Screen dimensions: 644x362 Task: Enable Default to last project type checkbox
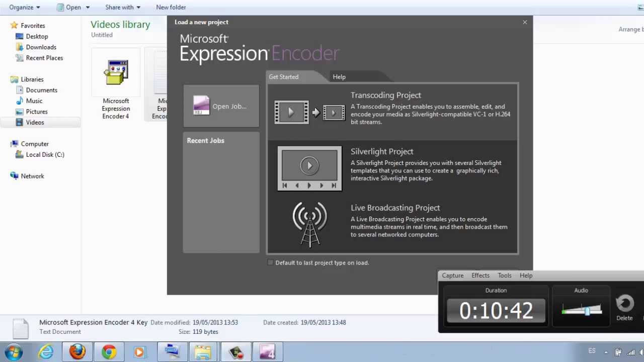coord(270,262)
